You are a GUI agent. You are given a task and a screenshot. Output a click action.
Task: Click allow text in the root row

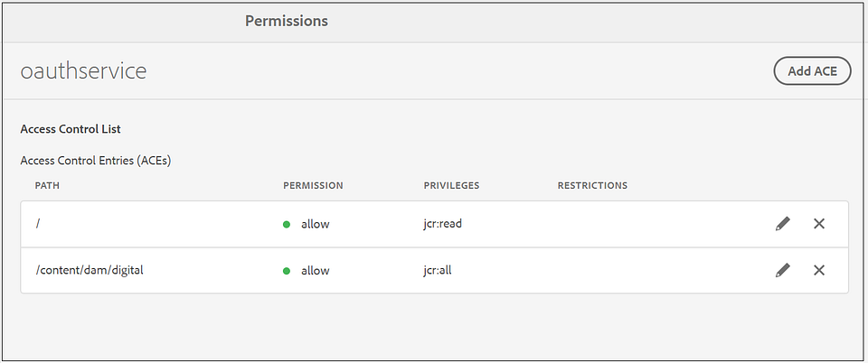pyautogui.click(x=315, y=224)
